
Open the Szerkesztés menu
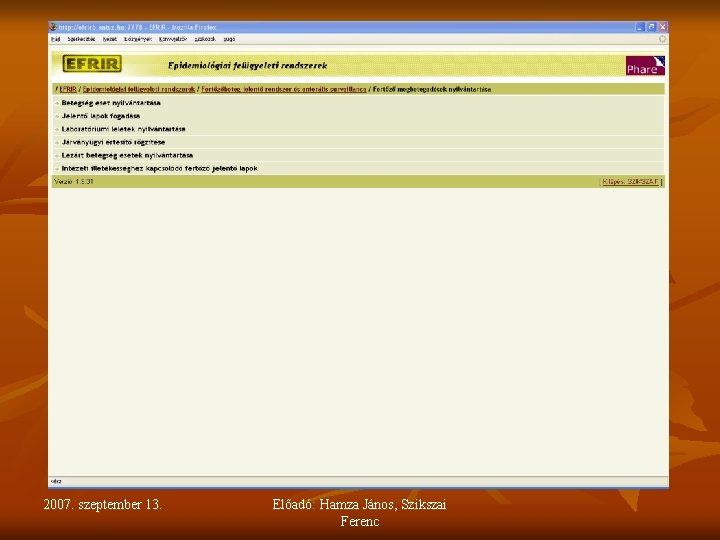(x=81, y=39)
